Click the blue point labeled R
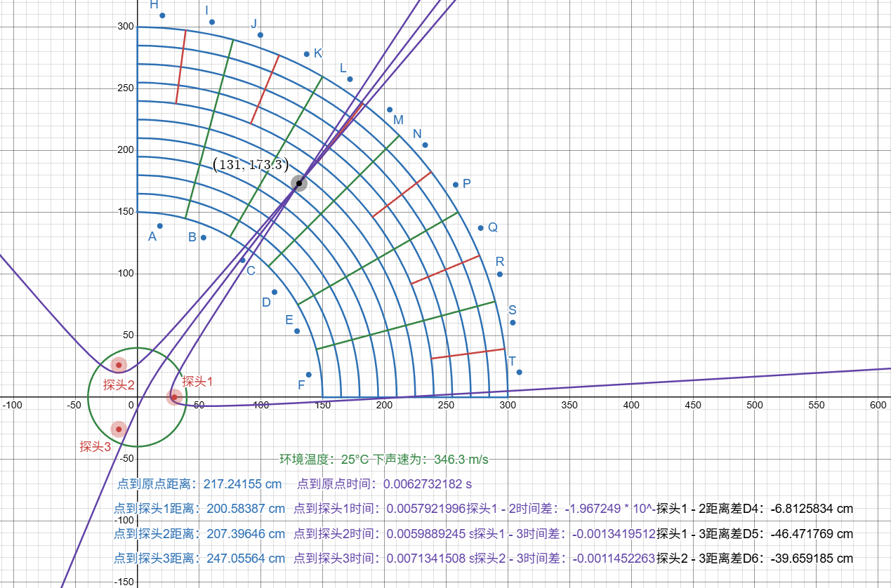The image size is (891, 588). (x=500, y=274)
